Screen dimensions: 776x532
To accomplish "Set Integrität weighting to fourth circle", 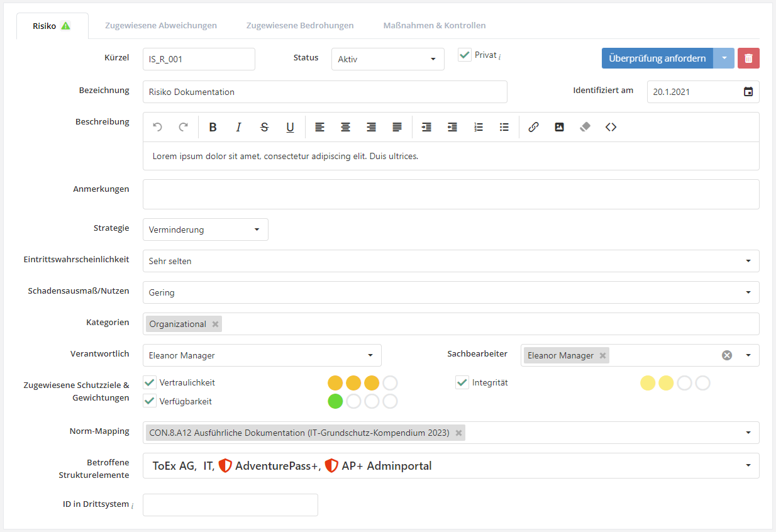I will tap(702, 383).
